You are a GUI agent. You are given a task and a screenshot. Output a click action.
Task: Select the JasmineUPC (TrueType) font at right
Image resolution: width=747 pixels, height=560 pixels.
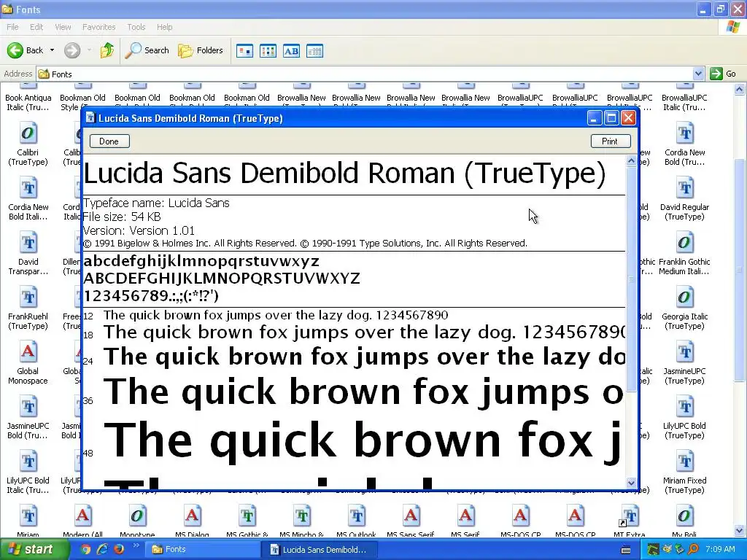[x=684, y=352]
